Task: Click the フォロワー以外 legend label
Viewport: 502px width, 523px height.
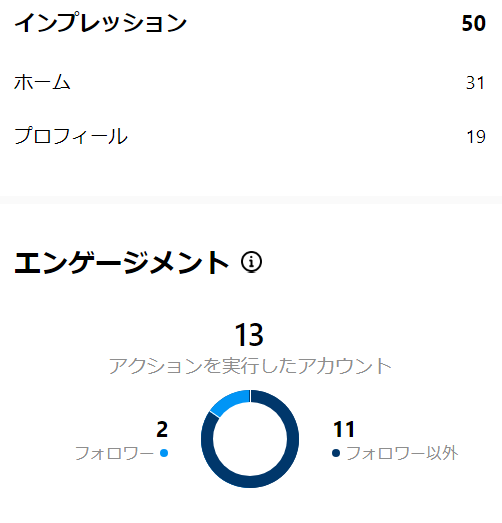Action: pos(402,453)
